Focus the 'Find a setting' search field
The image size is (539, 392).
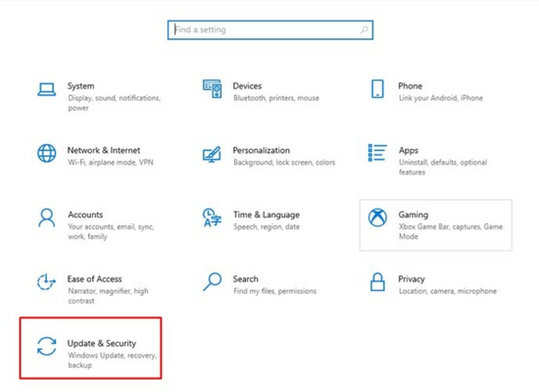(270, 30)
